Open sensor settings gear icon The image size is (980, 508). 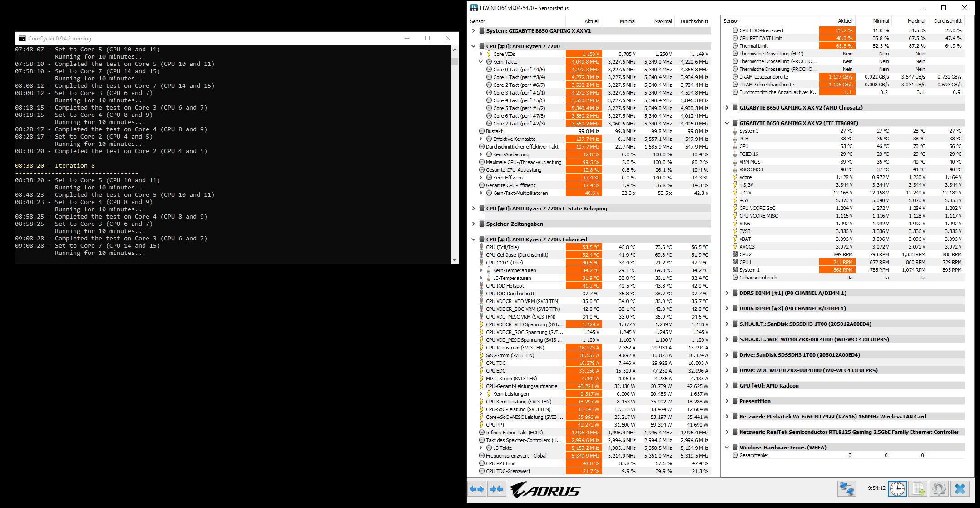tap(939, 489)
